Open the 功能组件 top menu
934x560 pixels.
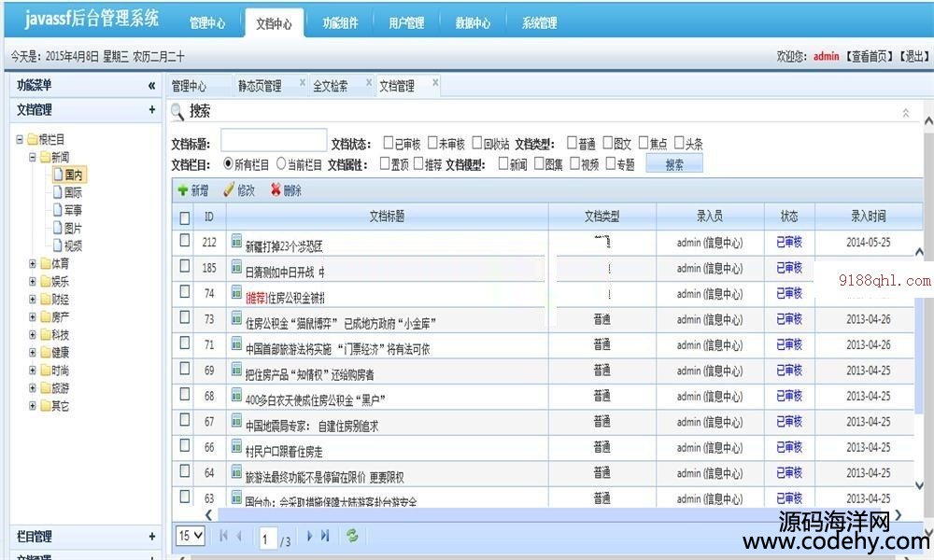click(340, 24)
